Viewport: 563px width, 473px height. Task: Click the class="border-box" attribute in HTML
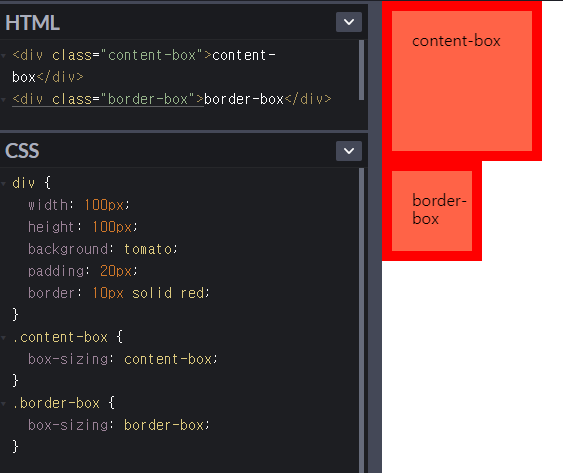pos(124,99)
